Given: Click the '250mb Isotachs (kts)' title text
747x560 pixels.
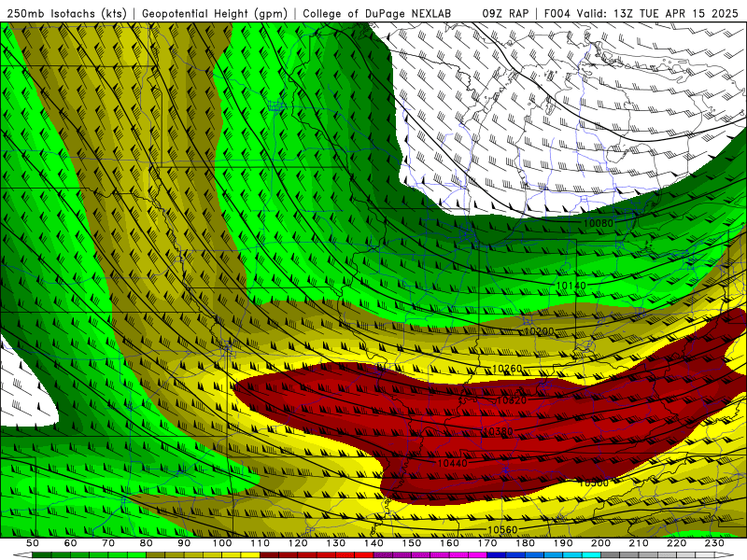Looking at the screenshot, I should point(67,13).
